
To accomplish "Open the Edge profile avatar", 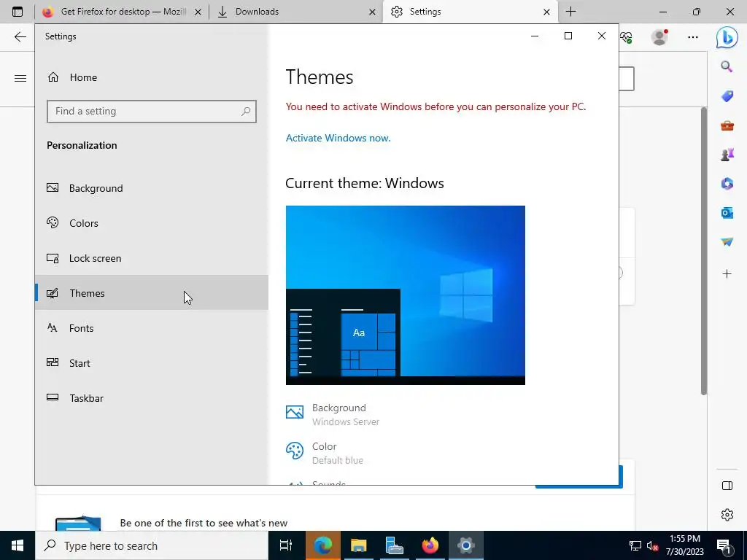I will click(659, 36).
